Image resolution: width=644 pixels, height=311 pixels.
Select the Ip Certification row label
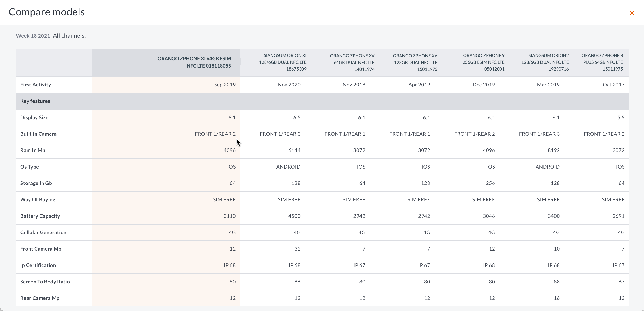[x=38, y=265]
